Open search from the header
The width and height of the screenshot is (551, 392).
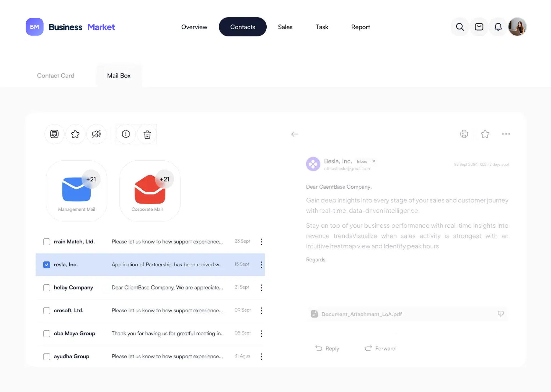pyautogui.click(x=460, y=27)
